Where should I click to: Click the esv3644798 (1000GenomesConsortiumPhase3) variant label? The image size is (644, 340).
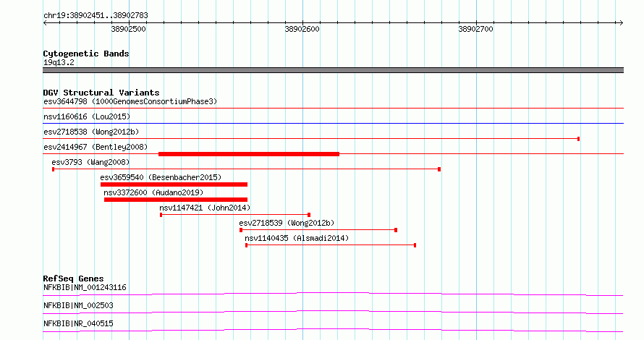pyautogui.click(x=130, y=101)
